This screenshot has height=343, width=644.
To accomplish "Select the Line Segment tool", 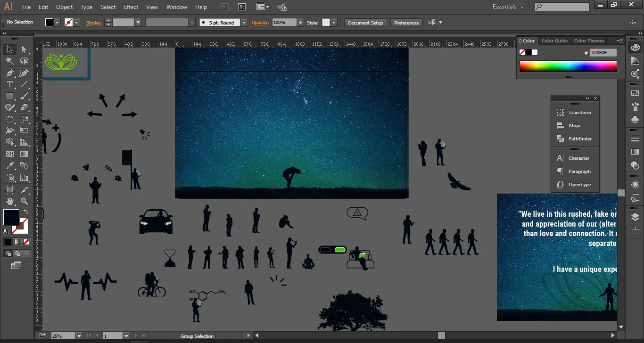I will point(24,84).
